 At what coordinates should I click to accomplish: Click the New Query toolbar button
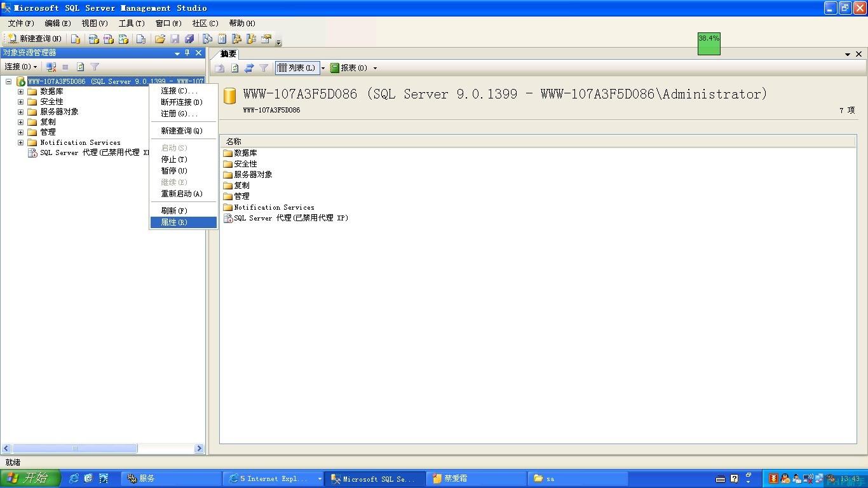coord(35,39)
